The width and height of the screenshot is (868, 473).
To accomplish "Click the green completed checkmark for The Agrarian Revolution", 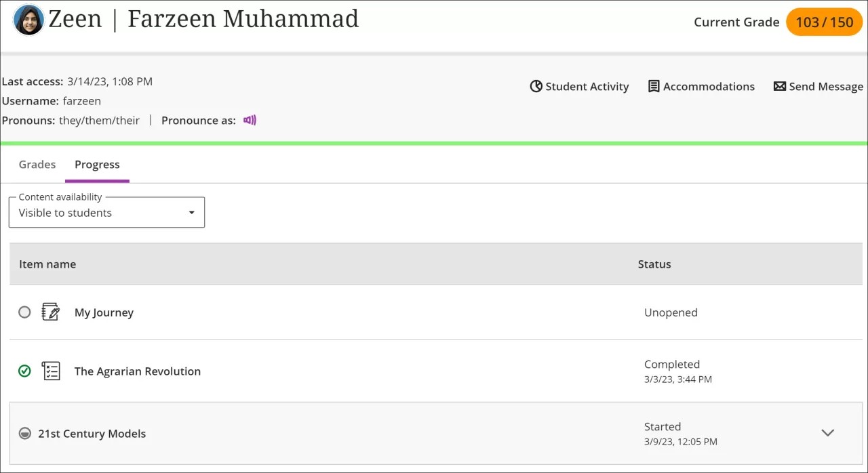I will pos(24,371).
